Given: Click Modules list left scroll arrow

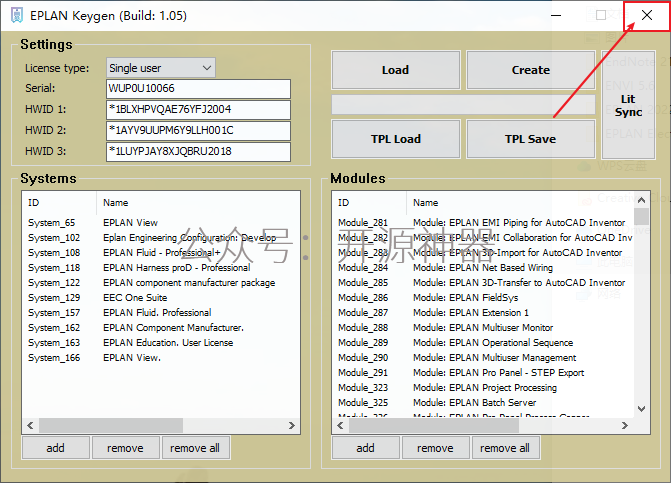Looking at the screenshot, I should click(340, 425).
